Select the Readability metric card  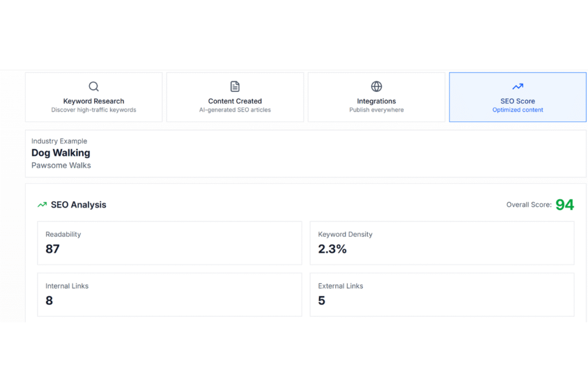[169, 243]
